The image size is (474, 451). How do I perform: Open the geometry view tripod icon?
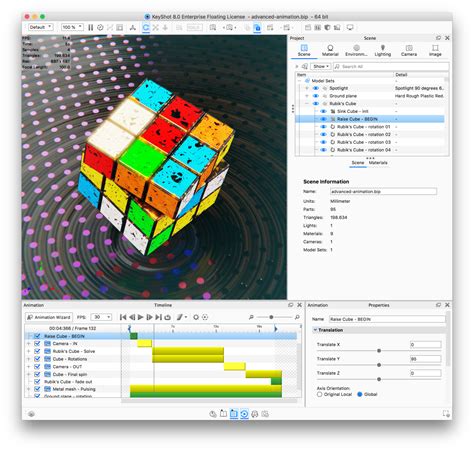pyautogui.click(x=133, y=28)
